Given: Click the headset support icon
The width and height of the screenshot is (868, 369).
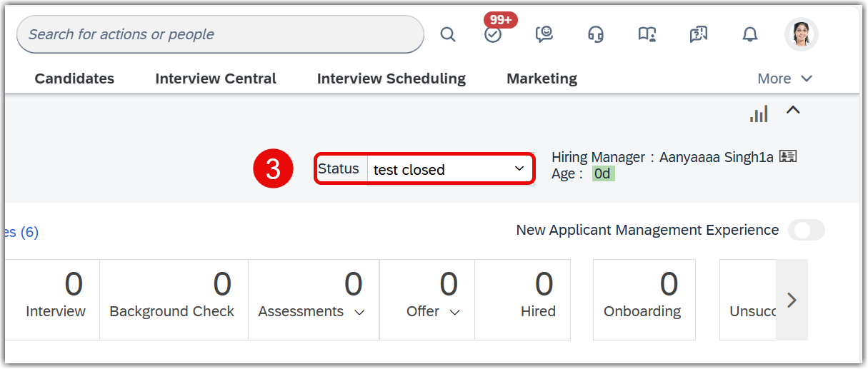Looking at the screenshot, I should pos(596,34).
